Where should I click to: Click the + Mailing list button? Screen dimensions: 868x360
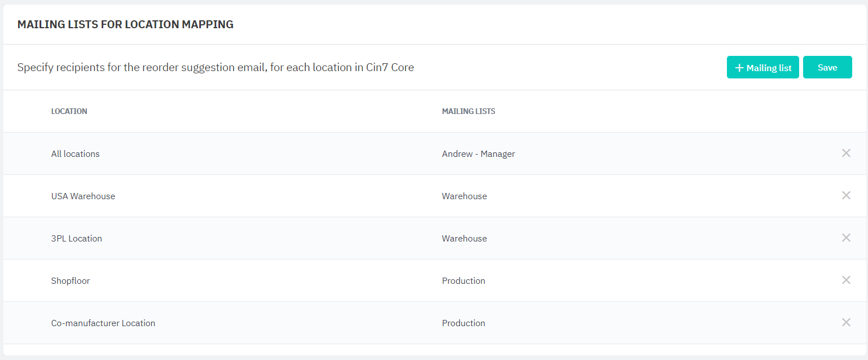pos(762,68)
